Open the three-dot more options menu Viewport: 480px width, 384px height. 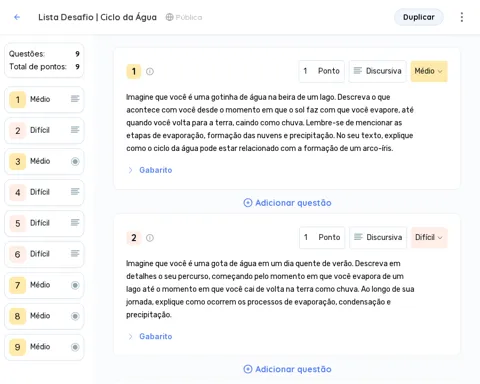coord(462,17)
